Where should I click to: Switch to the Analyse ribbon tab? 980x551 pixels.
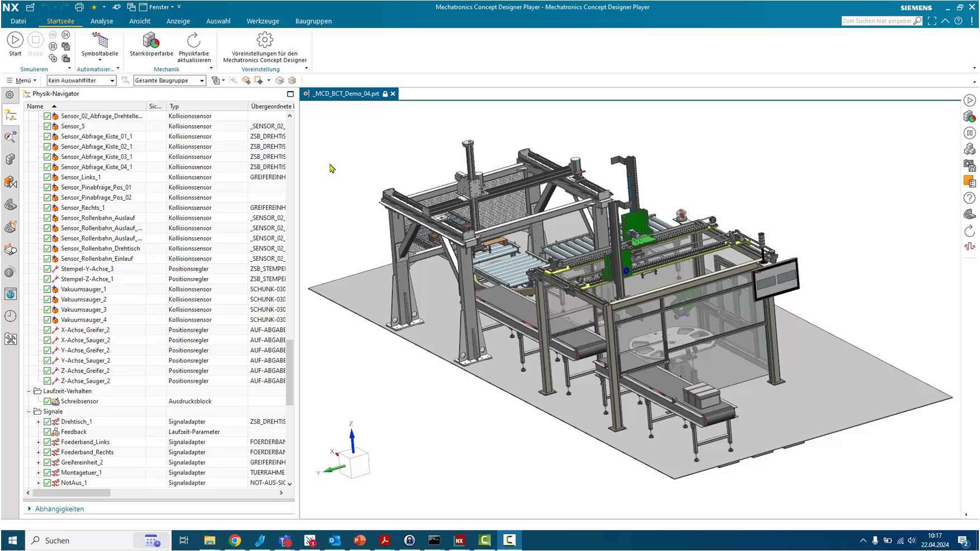coord(101,21)
